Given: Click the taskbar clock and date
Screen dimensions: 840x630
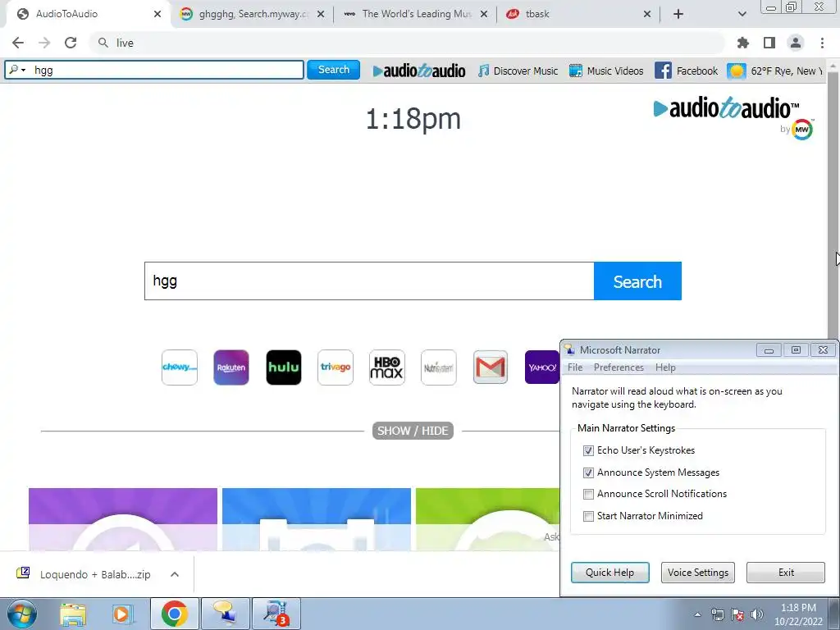Looking at the screenshot, I should [798, 614].
